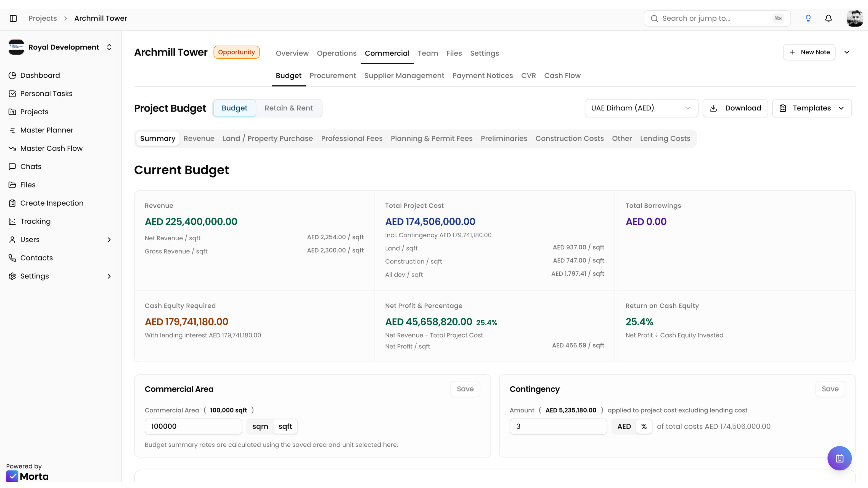Open the Revenue budget tab
This screenshot has width=868, height=488.
[199, 138]
